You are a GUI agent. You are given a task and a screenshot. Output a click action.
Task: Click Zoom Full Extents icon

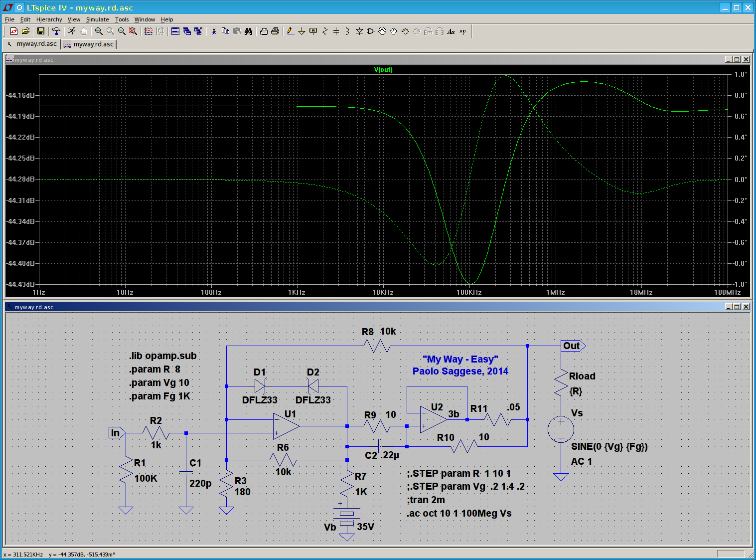pyautogui.click(x=133, y=31)
